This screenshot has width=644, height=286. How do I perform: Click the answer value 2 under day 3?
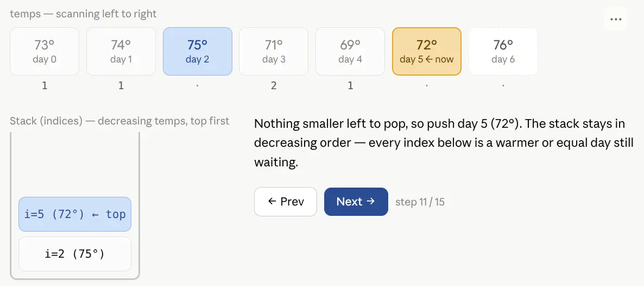click(x=274, y=85)
